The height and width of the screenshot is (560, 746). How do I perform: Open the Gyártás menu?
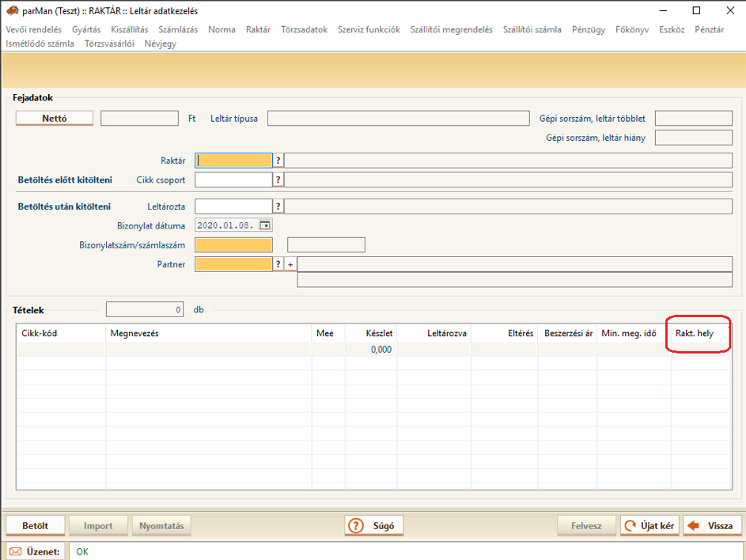(86, 29)
